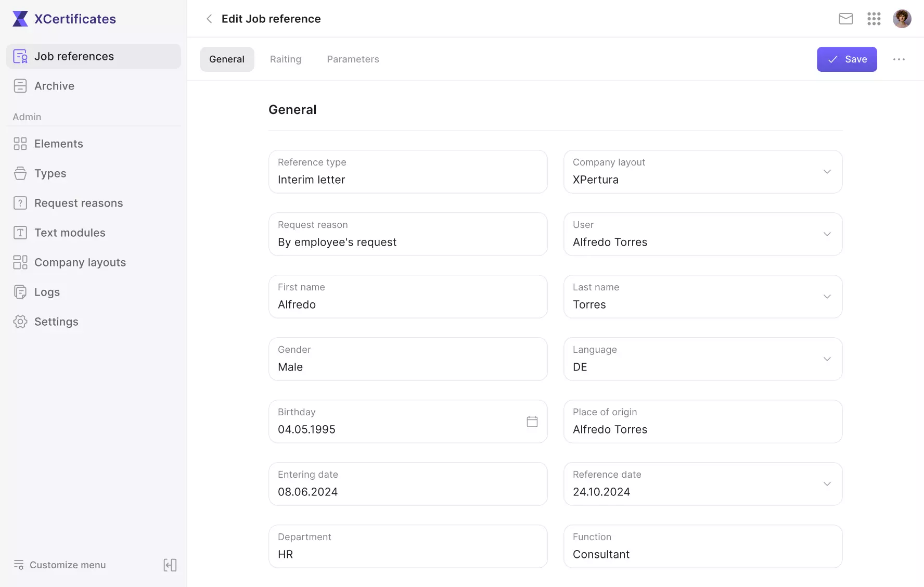Click the Job references sidebar icon
Viewport: 924px width, 587px height.
[20, 56]
